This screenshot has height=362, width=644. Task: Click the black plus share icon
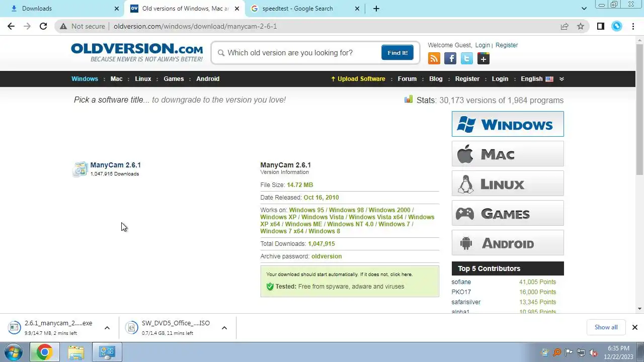click(x=483, y=59)
